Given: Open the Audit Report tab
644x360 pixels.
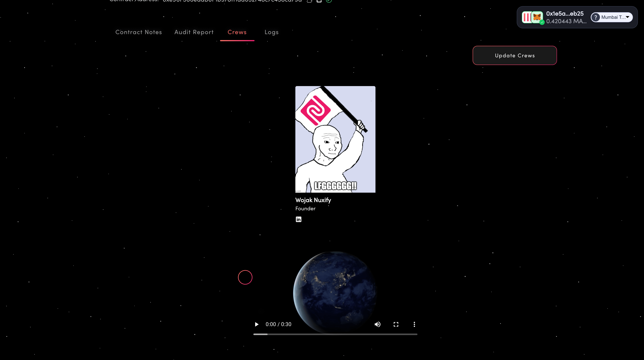Looking at the screenshot, I should tap(194, 32).
